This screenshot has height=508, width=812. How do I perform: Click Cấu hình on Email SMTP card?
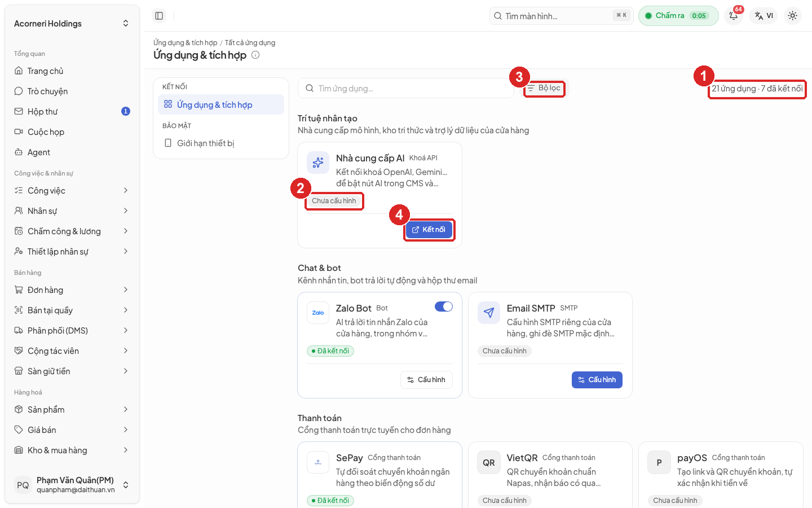point(597,380)
